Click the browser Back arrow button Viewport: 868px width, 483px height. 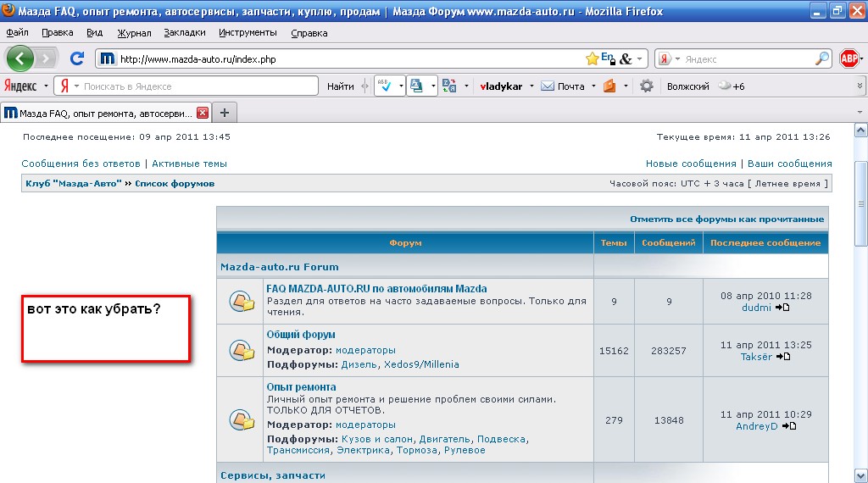pyautogui.click(x=20, y=58)
